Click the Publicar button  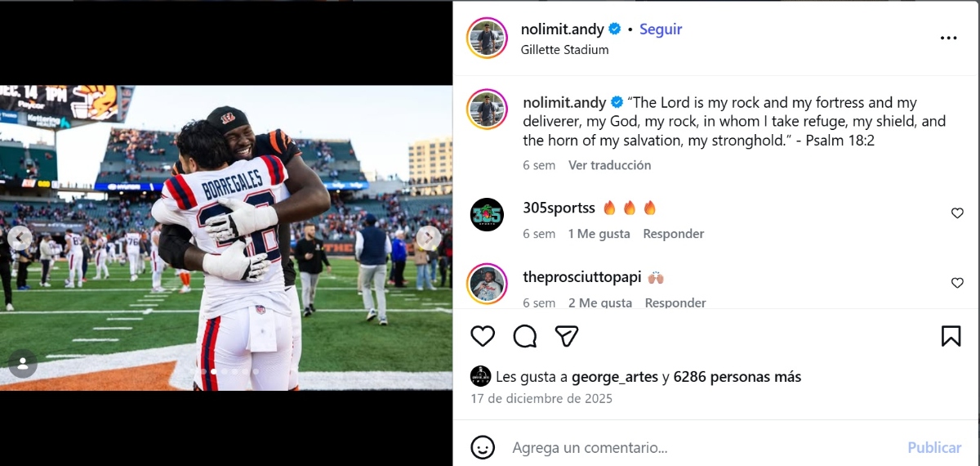[933, 447]
